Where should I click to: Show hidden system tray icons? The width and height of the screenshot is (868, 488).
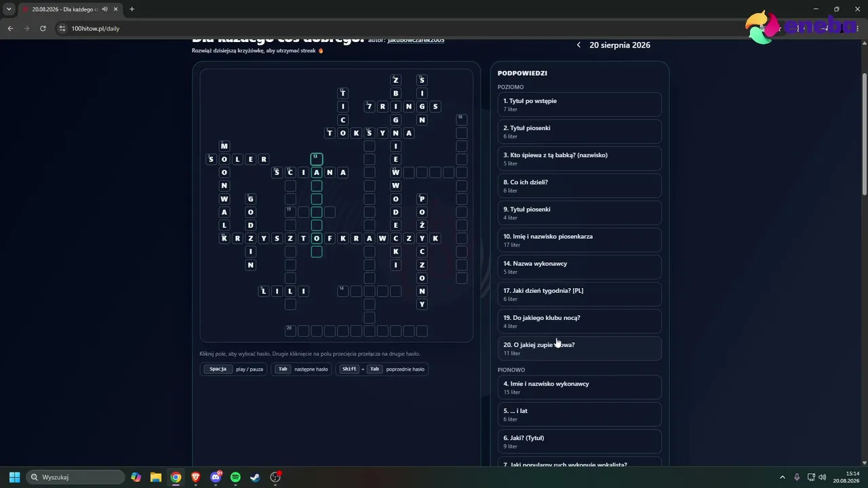click(x=782, y=477)
